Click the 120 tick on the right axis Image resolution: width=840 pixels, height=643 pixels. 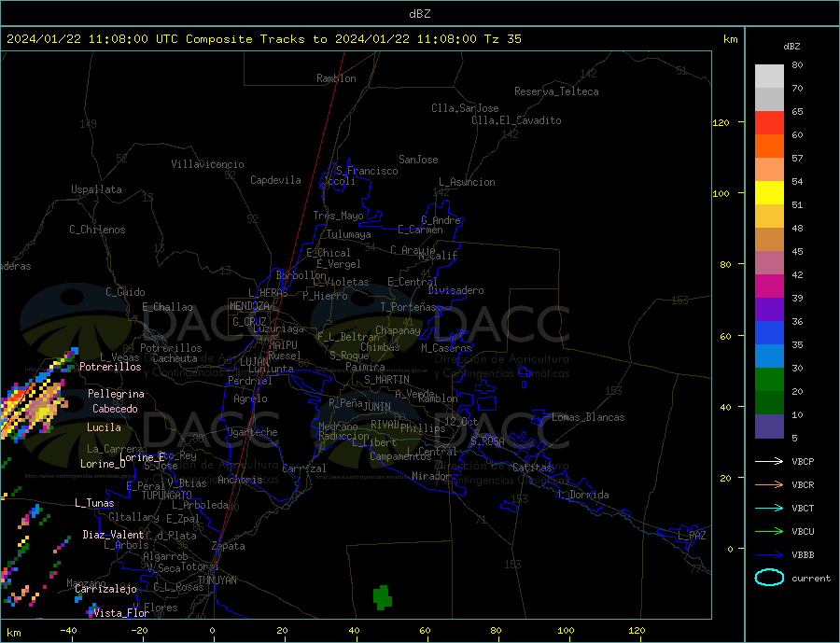point(721,122)
